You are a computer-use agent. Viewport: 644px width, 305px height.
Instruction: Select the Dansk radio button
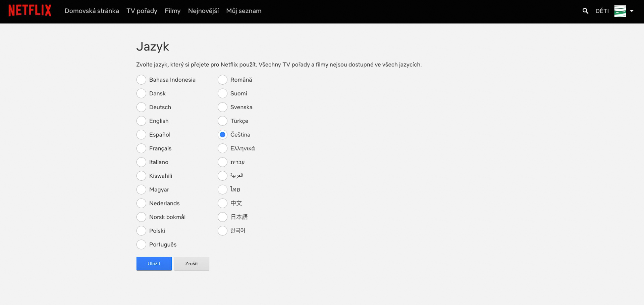pos(141,93)
